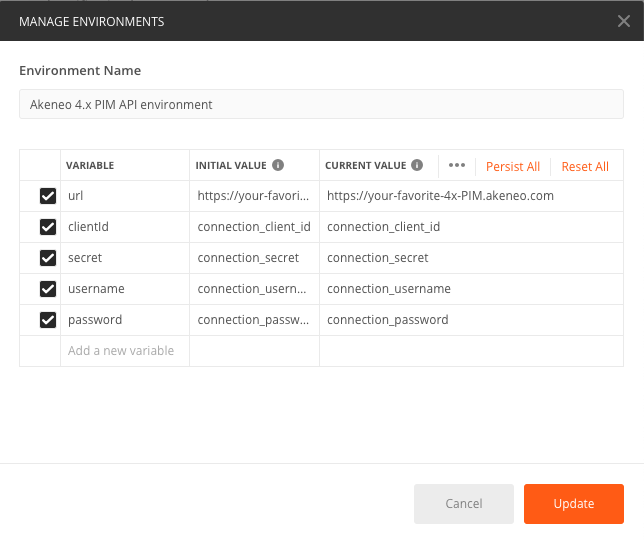Click the Current Value info icon
The height and width of the screenshot is (541, 644).
pyautogui.click(x=417, y=165)
